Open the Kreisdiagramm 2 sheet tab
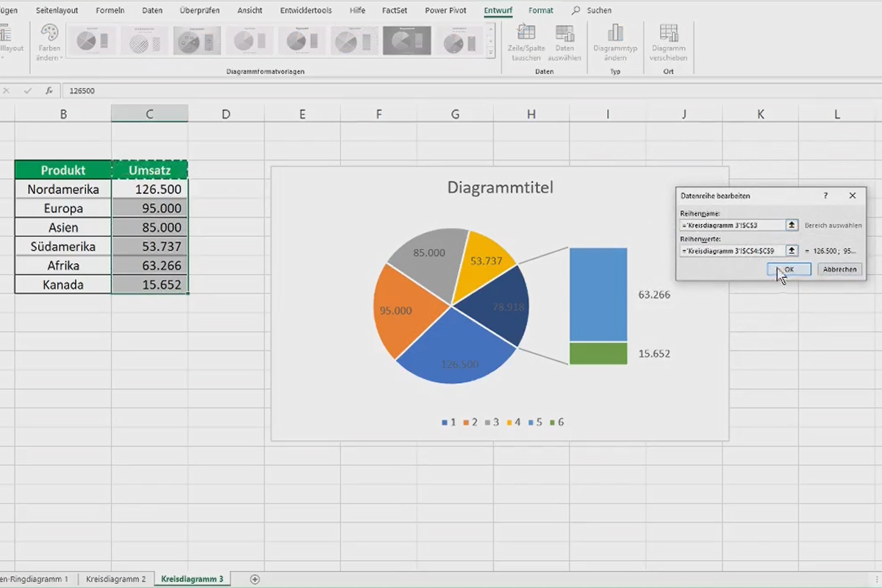 (115, 579)
